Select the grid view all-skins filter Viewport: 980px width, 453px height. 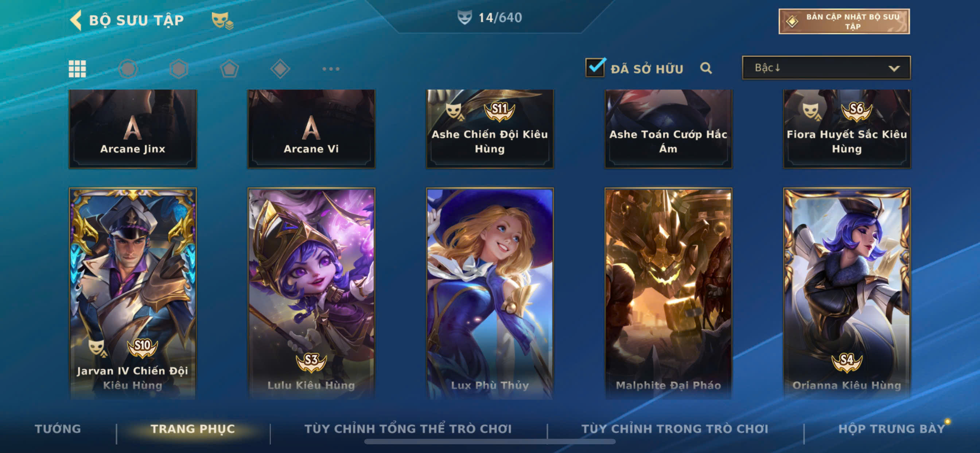point(77,69)
